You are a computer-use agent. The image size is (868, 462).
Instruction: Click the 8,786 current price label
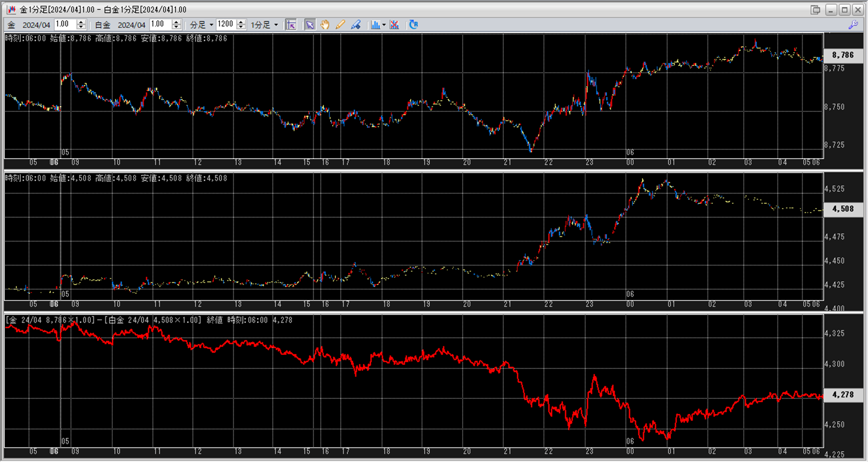pyautogui.click(x=842, y=55)
